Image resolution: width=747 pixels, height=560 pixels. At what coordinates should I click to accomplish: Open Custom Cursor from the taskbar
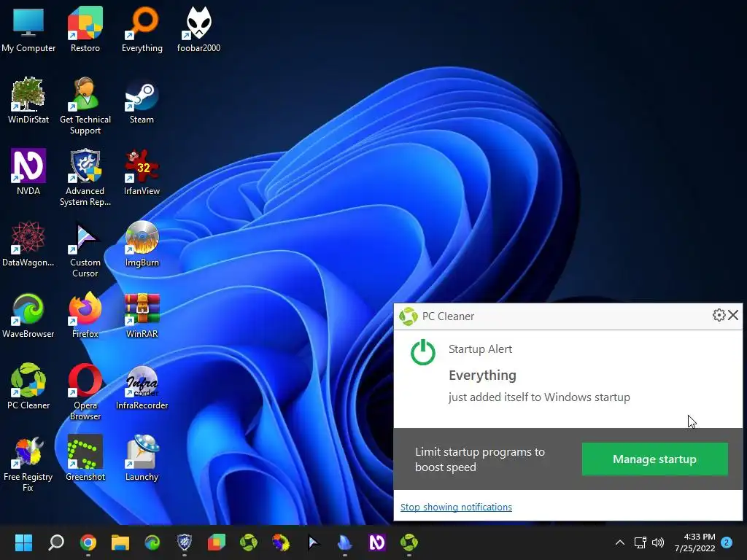[313, 542]
